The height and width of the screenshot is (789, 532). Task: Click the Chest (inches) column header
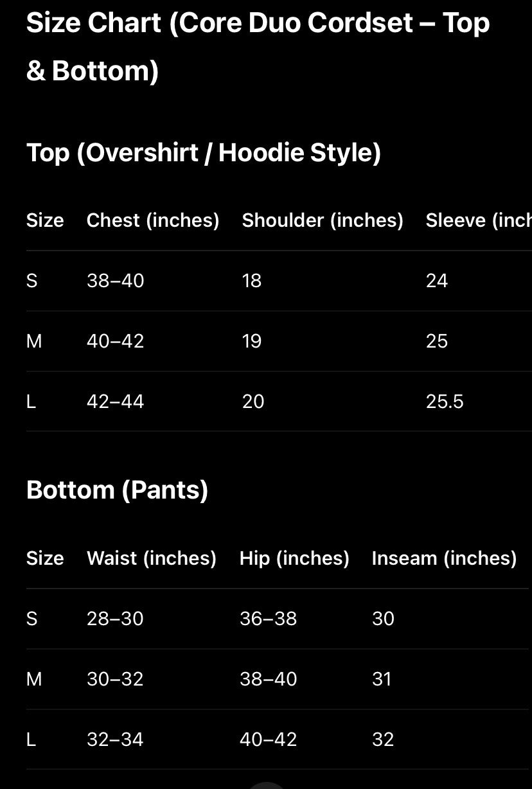coord(152,220)
